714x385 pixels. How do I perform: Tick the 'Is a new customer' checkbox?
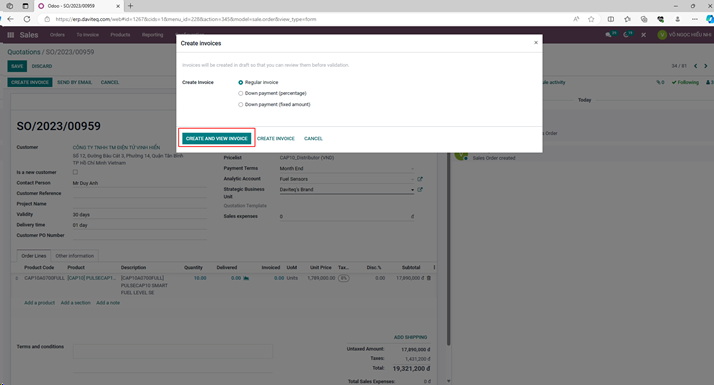coord(75,172)
